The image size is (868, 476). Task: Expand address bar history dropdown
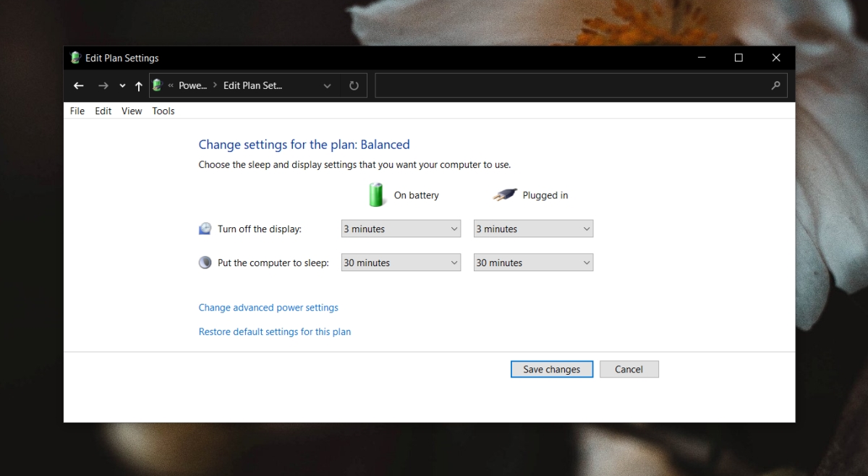click(x=327, y=85)
